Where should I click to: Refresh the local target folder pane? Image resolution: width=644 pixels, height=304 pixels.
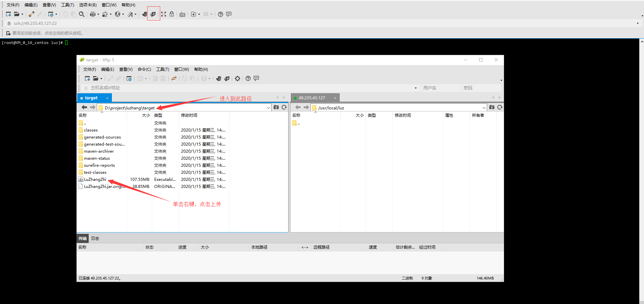[x=284, y=107]
